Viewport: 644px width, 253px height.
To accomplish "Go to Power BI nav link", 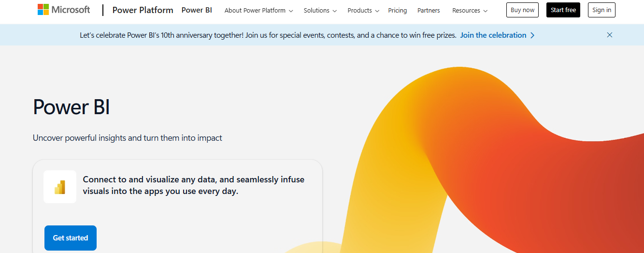I will (x=197, y=10).
